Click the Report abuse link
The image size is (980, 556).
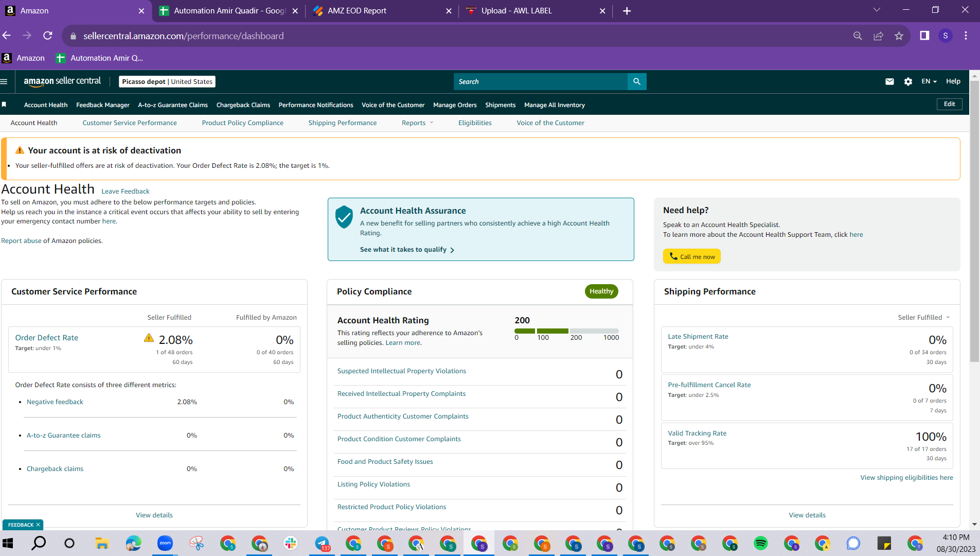coord(21,240)
